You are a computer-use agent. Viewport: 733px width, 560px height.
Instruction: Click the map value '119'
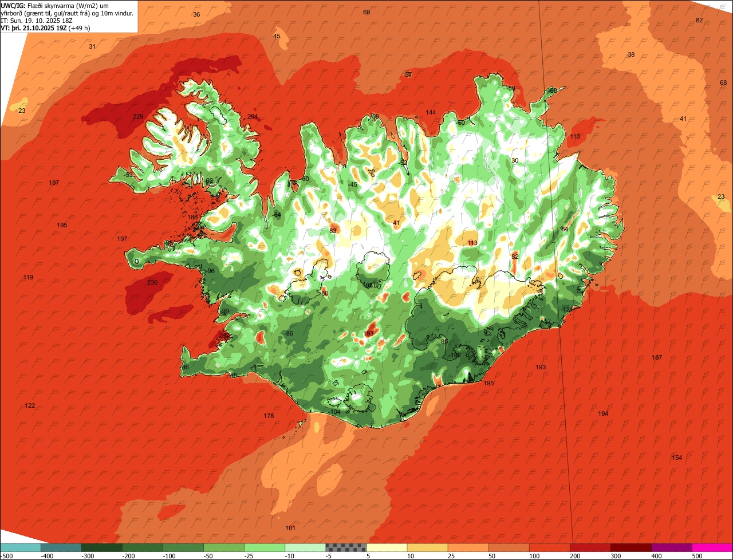pos(28,277)
